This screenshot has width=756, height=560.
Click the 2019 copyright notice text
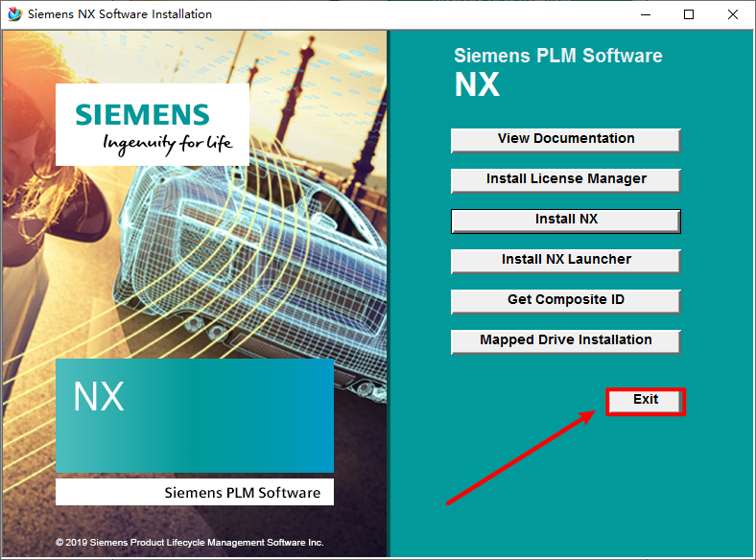[x=189, y=543]
